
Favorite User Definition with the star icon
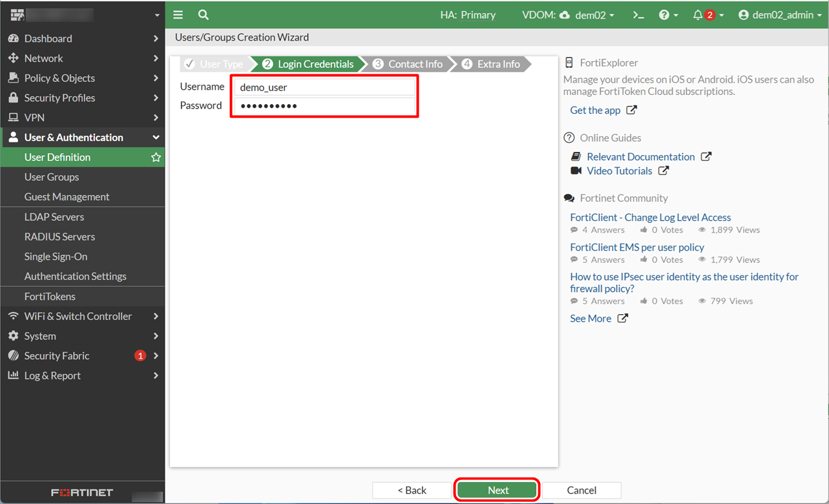tap(156, 157)
